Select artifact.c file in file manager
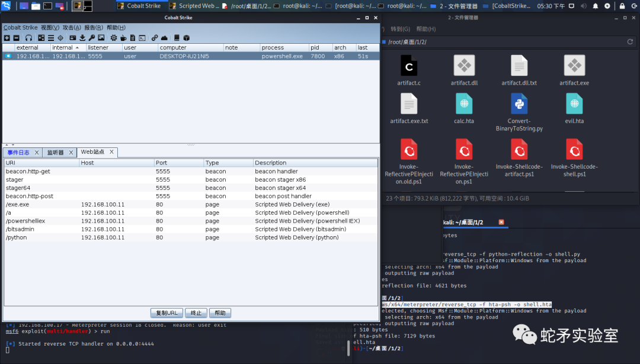 pyautogui.click(x=409, y=70)
